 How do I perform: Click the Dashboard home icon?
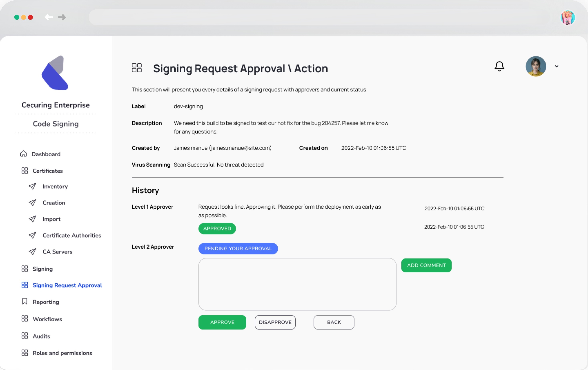point(24,154)
